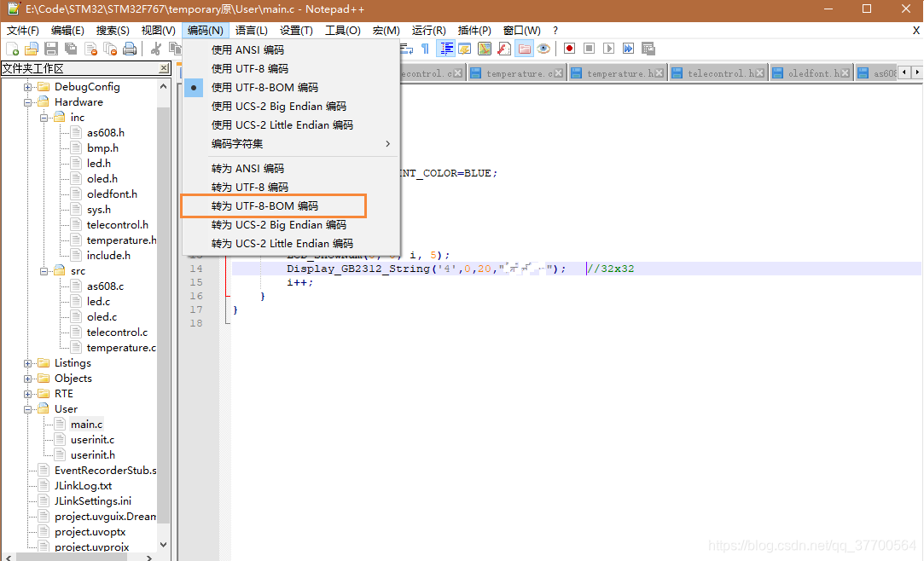This screenshot has height=561, width=924.
Task: Toggle the indent guide toolbar button
Action: (x=446, y=49)
